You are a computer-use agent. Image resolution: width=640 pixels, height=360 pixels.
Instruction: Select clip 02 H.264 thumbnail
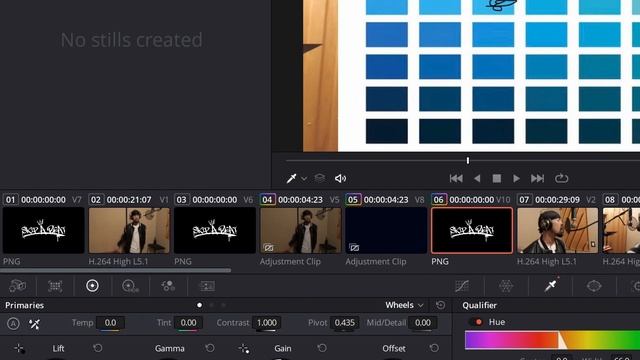pyautogui.click(x=129, y=231)
